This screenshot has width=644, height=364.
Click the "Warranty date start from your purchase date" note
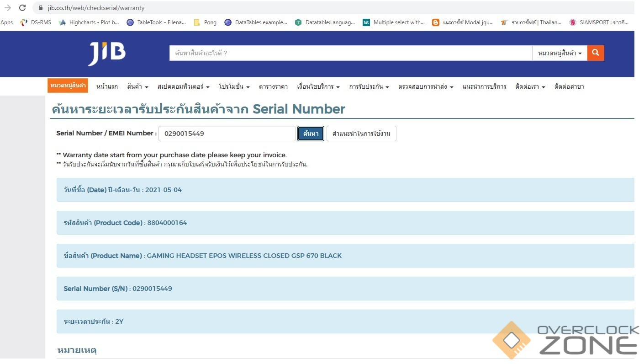click(171, 155)
